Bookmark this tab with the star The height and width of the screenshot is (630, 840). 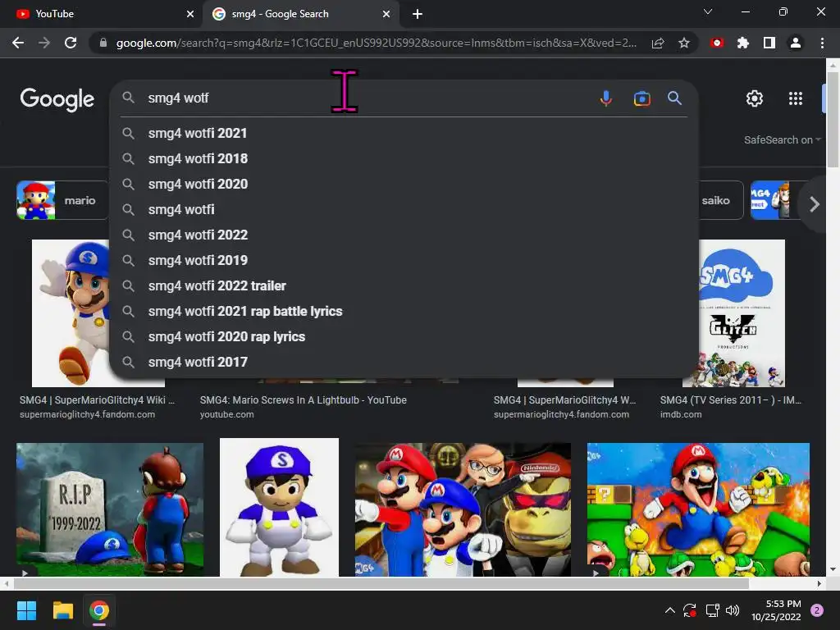point(684,43)
